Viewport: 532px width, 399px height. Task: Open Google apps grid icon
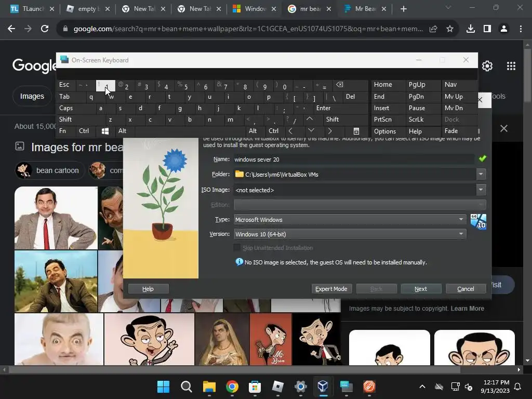[x=511, y=66]
